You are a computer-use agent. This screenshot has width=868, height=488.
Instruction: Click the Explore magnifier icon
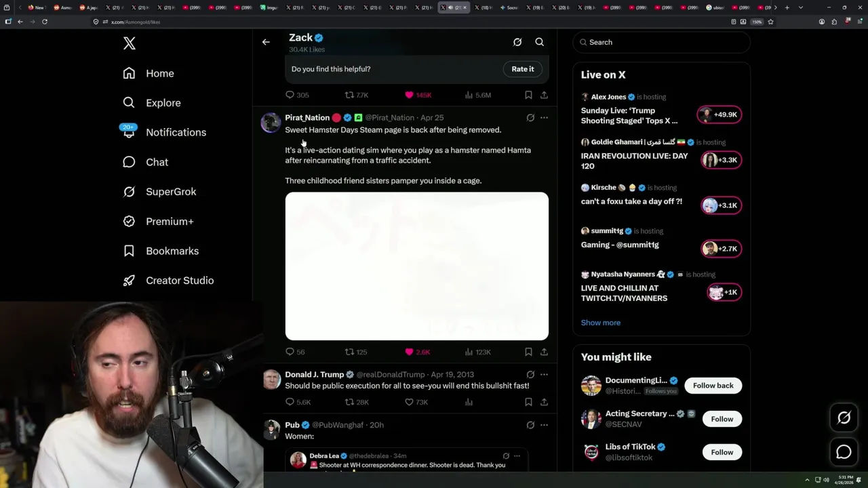(129, 103)
